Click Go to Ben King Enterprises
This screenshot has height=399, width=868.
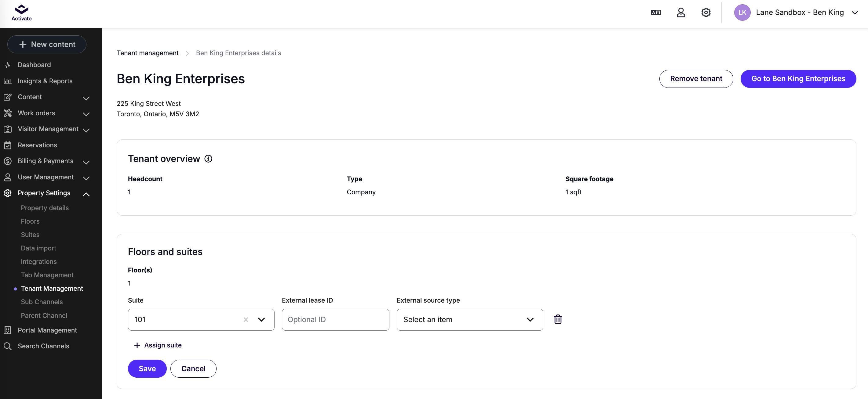798,79
